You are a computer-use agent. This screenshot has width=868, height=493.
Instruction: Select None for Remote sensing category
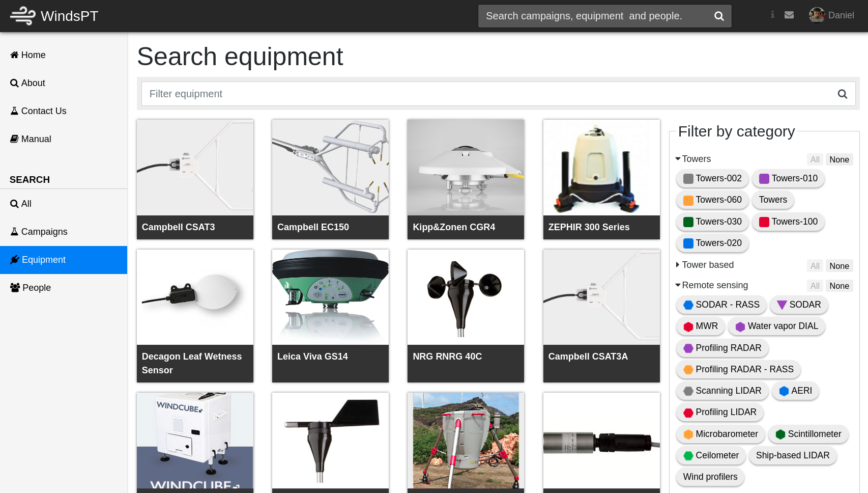(x=839, y=286)
